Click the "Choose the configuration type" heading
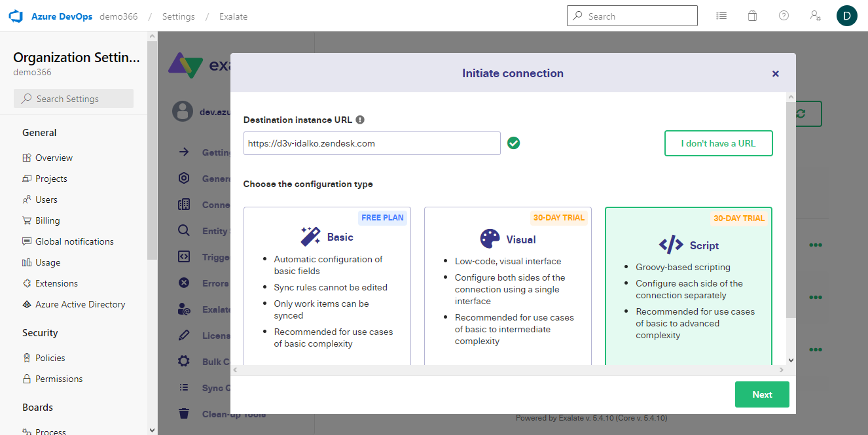 308,184
